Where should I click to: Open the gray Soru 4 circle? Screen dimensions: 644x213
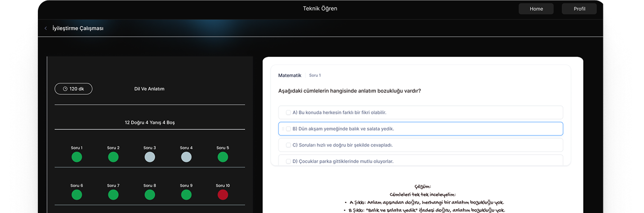186,157
